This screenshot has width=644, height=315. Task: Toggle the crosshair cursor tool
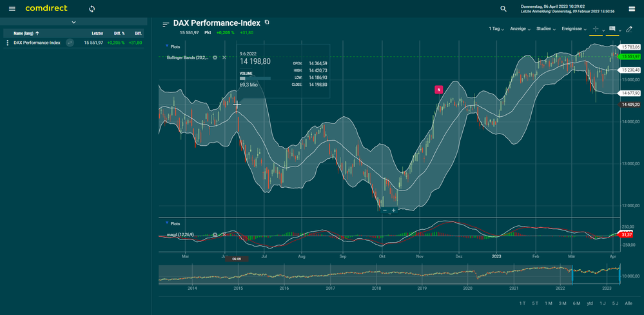tap(595, 29)
